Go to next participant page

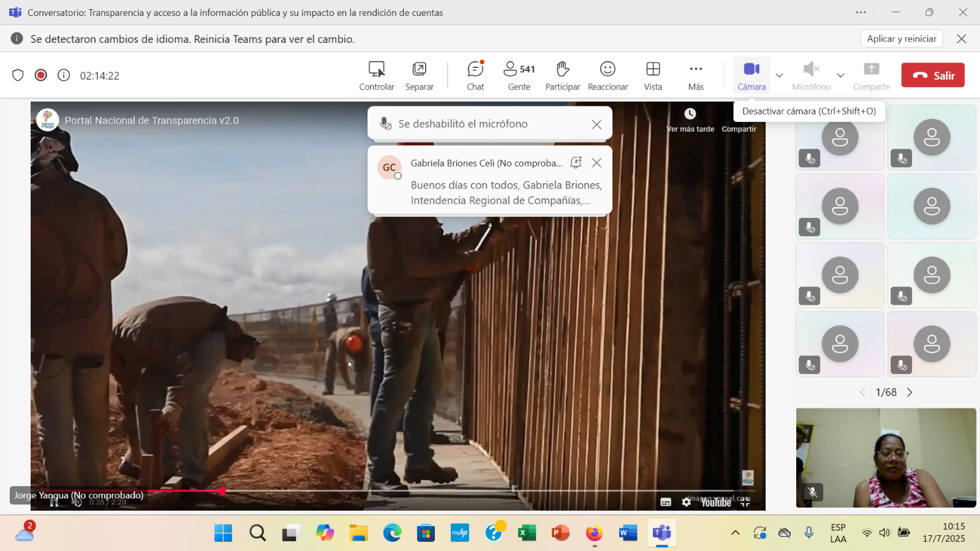pos(910,392)
